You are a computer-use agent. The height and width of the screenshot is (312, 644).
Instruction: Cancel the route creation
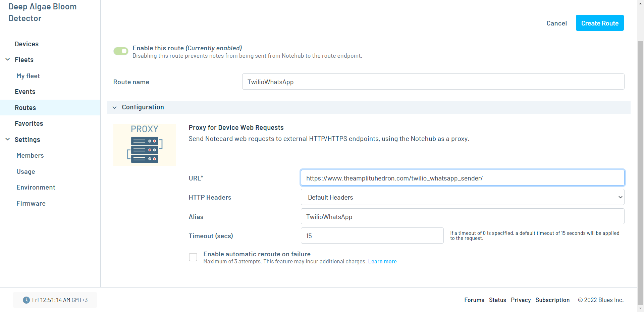556,23
